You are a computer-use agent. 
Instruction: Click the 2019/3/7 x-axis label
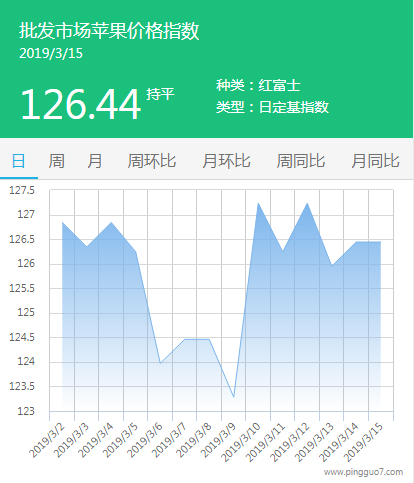170,440
